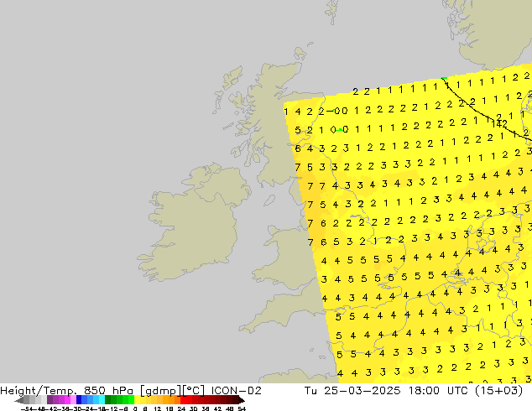
Task: Select the bright red segment of the color scale
Action: [183, 400]
